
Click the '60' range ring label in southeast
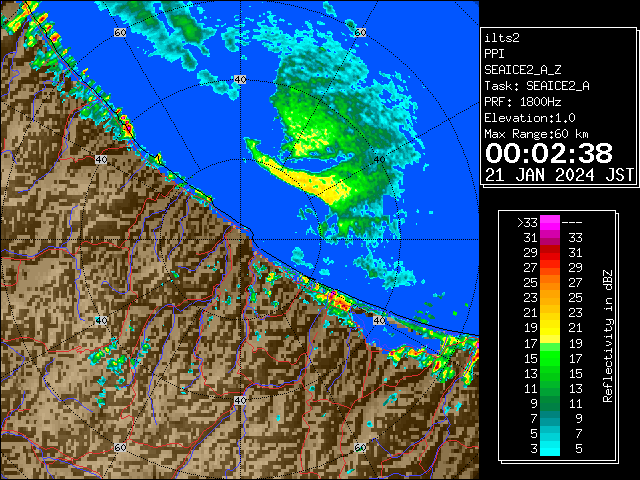[x=360, y=447]
